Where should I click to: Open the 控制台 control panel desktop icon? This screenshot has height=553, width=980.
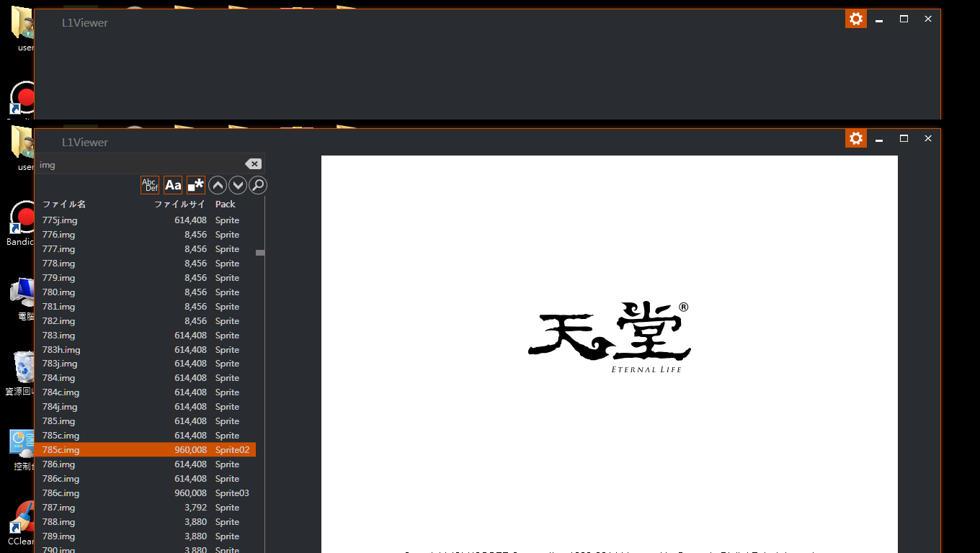pos(23,449)
